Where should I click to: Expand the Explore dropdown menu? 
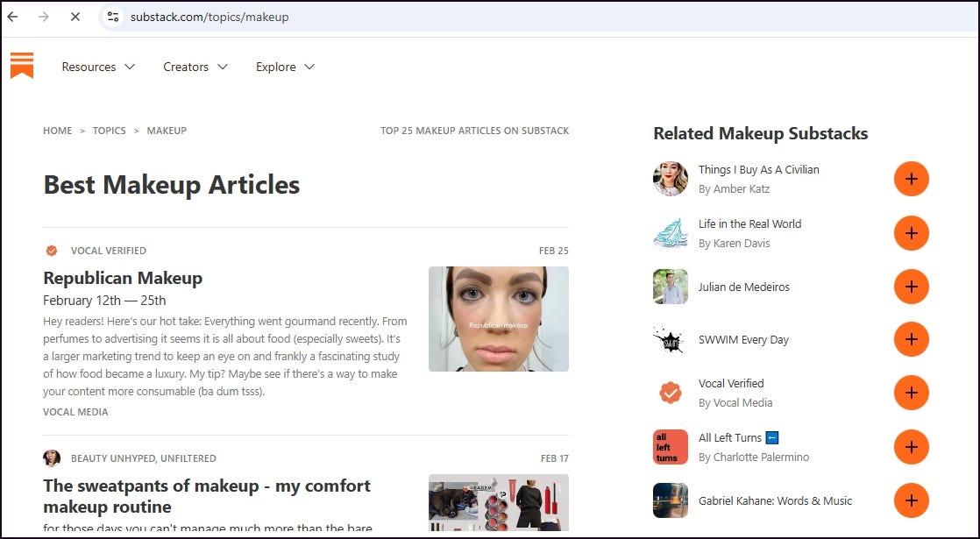(x=286, y=67)
